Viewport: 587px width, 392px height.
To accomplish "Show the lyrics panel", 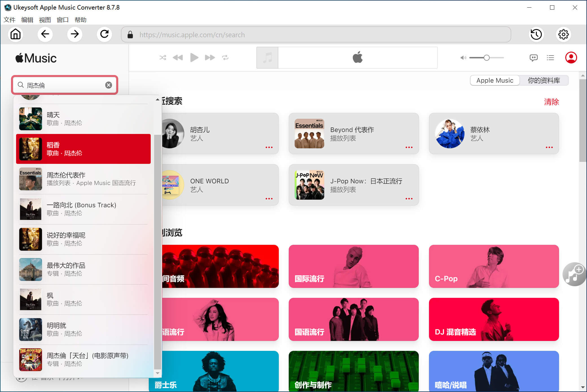I will (x=534, y=58).
